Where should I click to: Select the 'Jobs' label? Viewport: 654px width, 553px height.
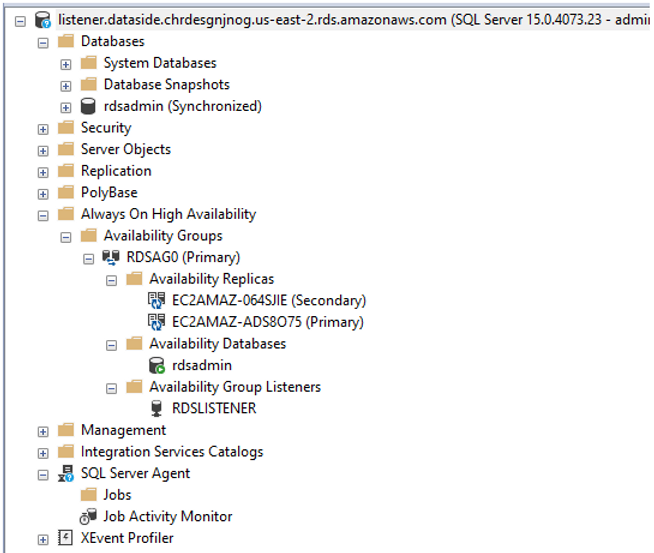pyautogui.click(x=117, y=495)
